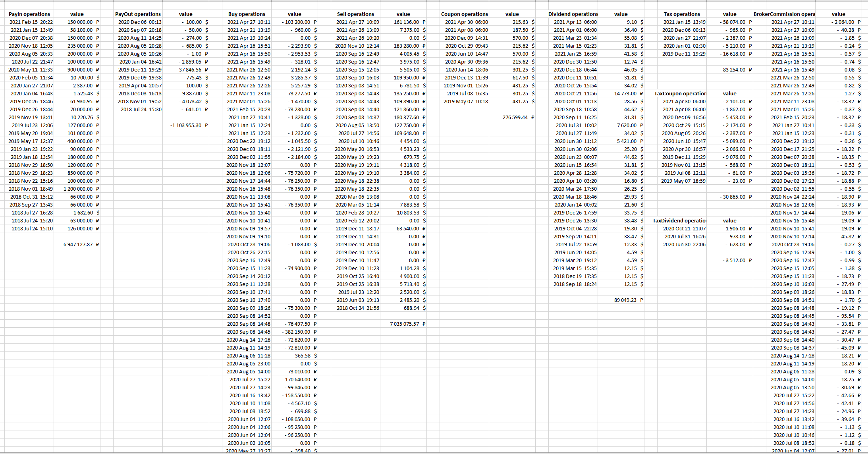
Task: Select Coupon value 617.50
Action: pyautogui.click(x=512, y=77)
